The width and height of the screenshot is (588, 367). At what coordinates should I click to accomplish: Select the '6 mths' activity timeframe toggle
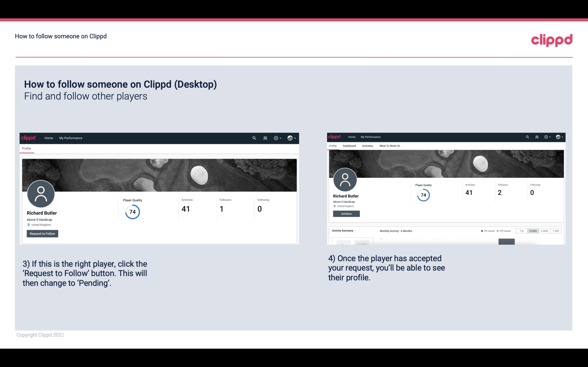click(533, 231)
